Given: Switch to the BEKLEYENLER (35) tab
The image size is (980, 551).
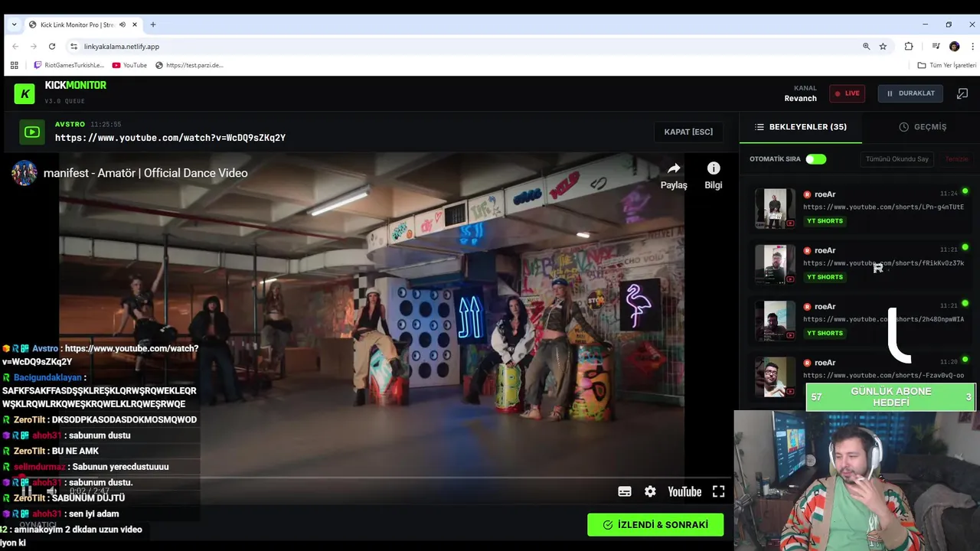Looking at the screenshot, I should 801,127.
